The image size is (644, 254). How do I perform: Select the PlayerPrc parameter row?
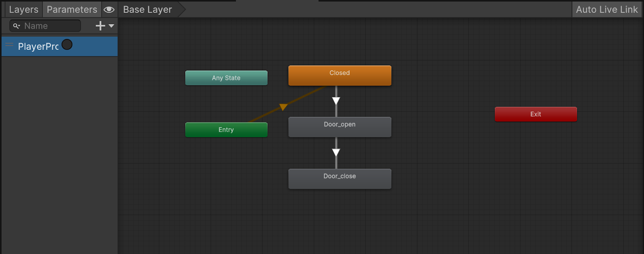tap(38, 47)
